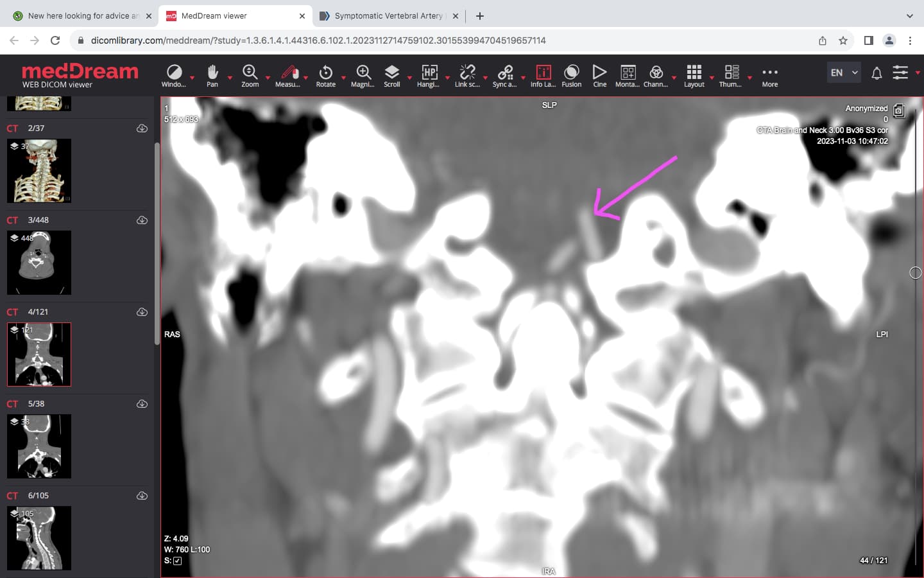Click the image stack slider handle
Image resolution: width=924 pixels, height=578 pixels.
916,273
